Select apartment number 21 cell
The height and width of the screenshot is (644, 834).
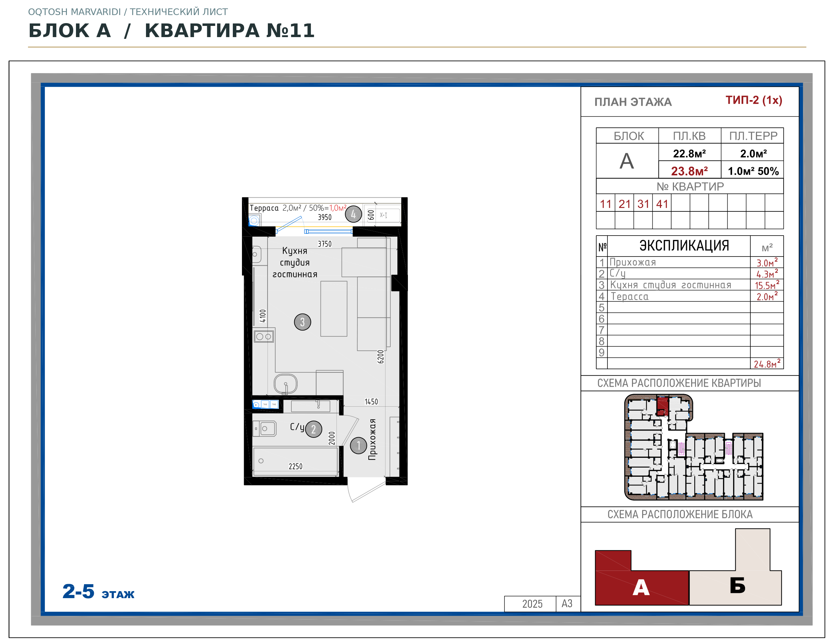coord(624,204)
